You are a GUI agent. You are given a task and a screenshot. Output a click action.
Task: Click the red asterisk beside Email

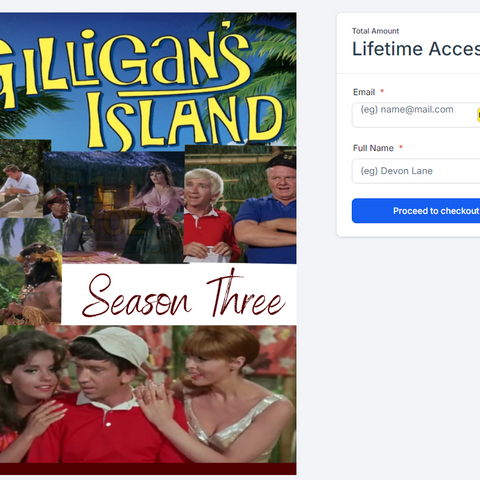[x=382, y=91]
